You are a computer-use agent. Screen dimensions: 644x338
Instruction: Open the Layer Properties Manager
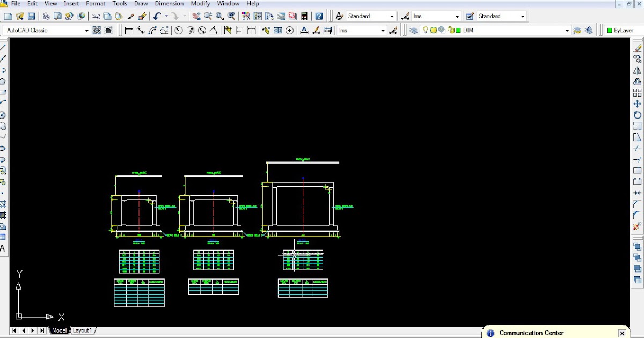[x=413, y=31]
